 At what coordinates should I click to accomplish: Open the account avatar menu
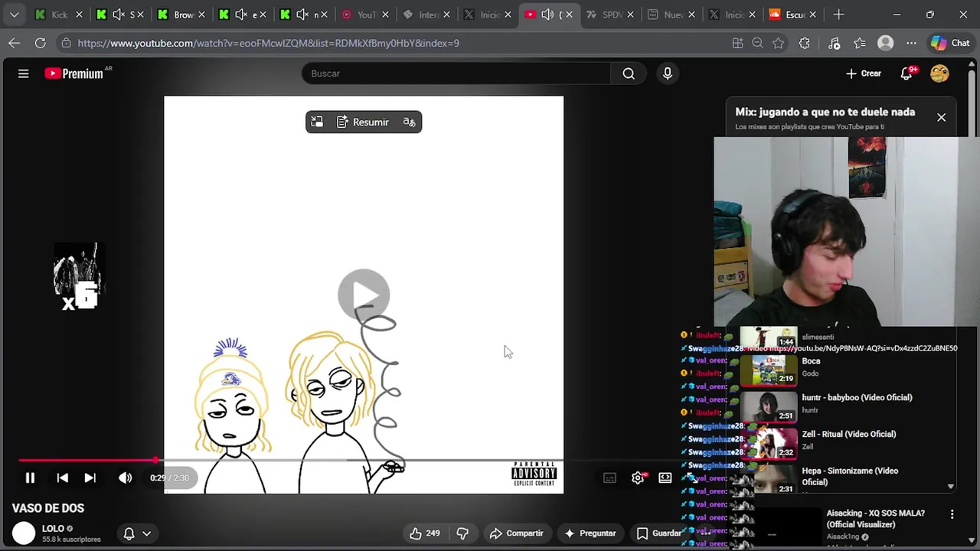click(939, 73)
